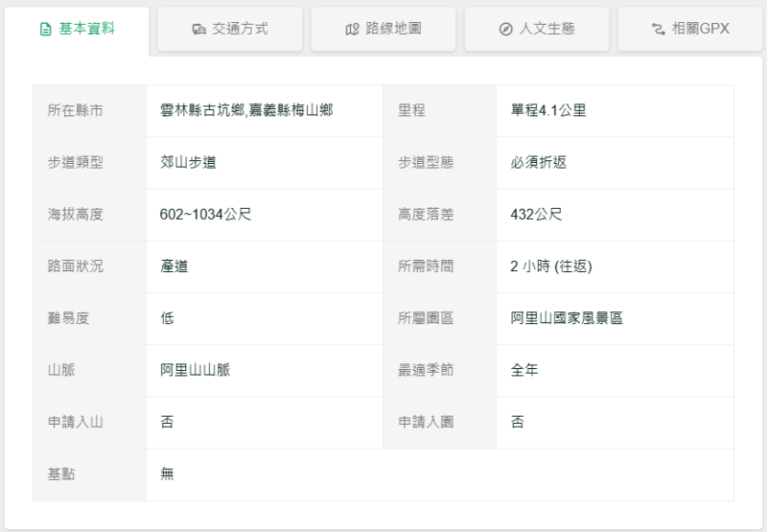Select the 郊山步道 trail type value
The height and width of the screenshot is (532, 767).
pyautogui.click(x=188, y=163)
